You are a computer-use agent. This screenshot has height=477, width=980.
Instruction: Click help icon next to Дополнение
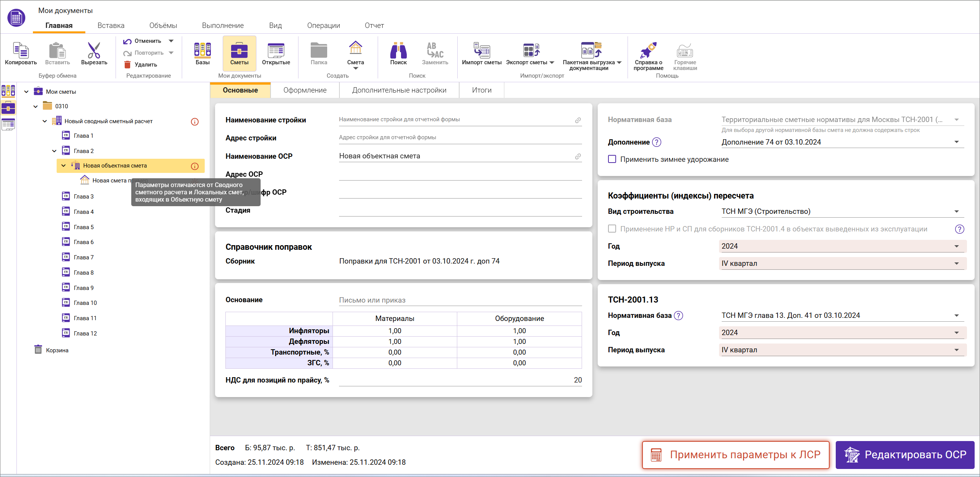coord(657,142)
